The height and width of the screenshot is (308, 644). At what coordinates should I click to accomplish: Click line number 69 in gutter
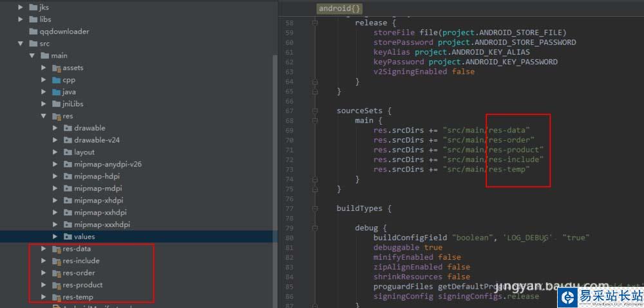coord(289,131)
